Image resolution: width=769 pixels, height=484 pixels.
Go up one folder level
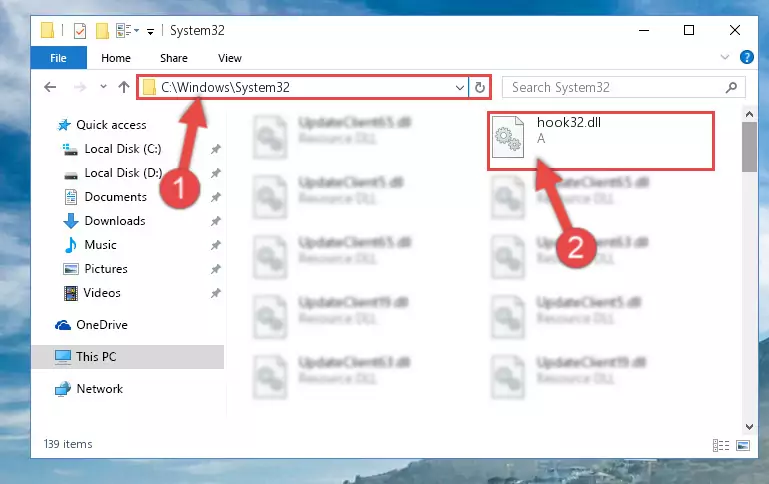tap(124, 87)
